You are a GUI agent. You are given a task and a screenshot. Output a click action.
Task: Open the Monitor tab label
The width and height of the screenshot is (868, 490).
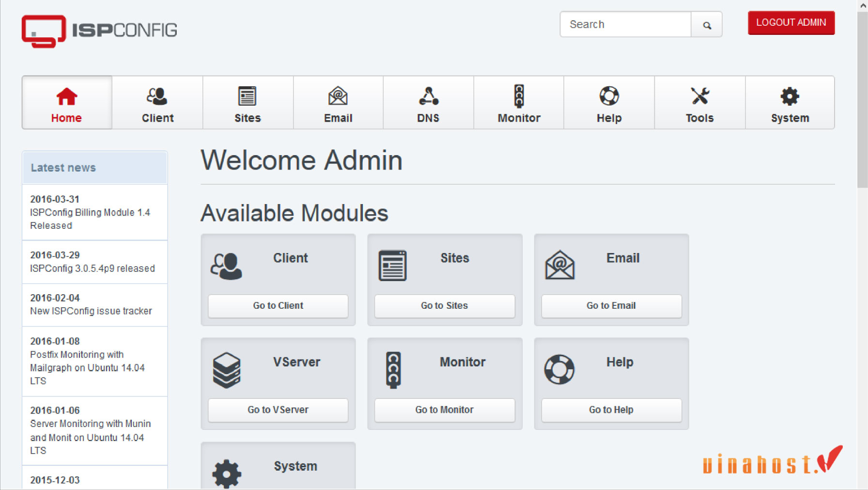tap(519, 118)
